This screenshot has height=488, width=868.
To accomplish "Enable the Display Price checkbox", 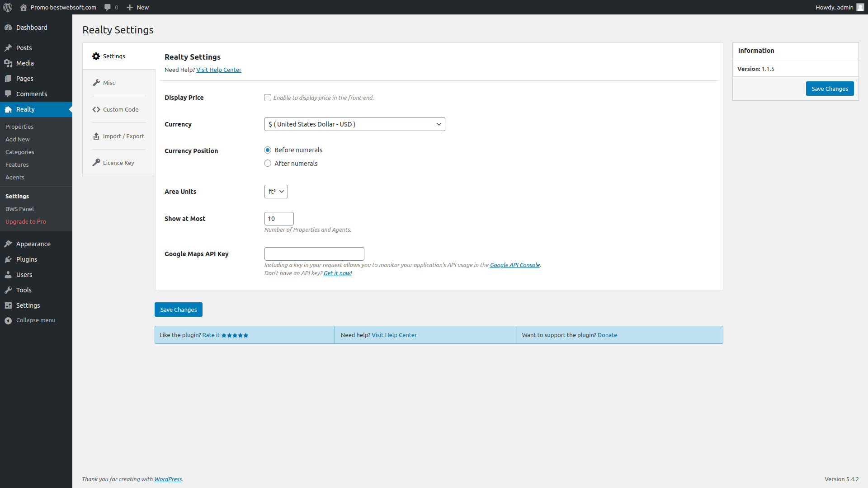I will pyautogui.click(x=268, y=98).
